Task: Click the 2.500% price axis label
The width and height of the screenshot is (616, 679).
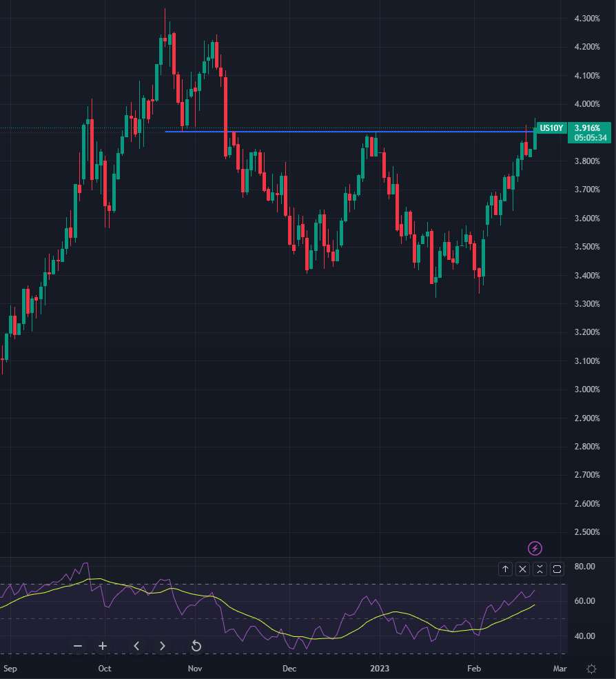Action: (587, 532)
